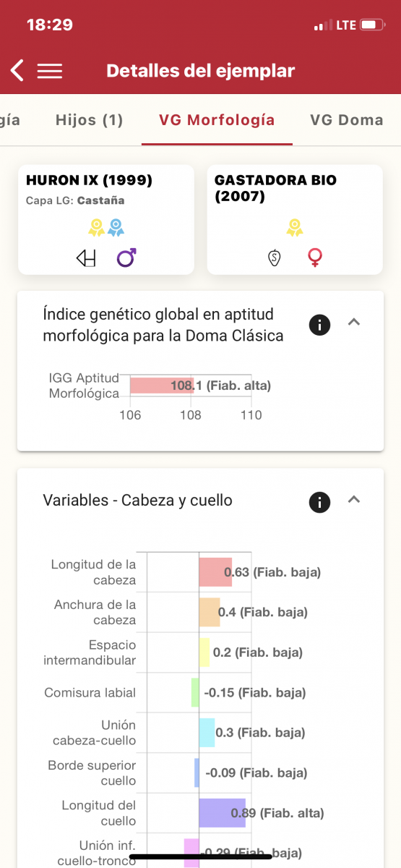Tap the IGG Aptitud Morfológica 108.1 bar
The height and width of the screenshot is (868, 401).
pos(162,386)
